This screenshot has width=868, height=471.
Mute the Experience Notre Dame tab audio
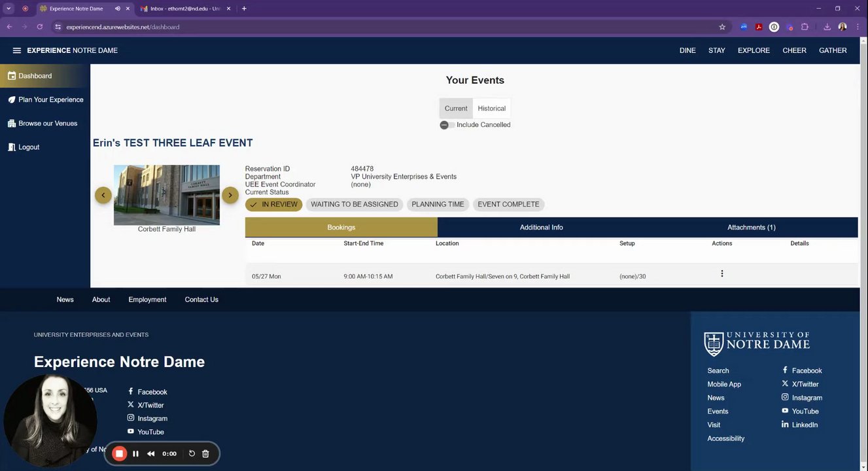click(118, 9)
